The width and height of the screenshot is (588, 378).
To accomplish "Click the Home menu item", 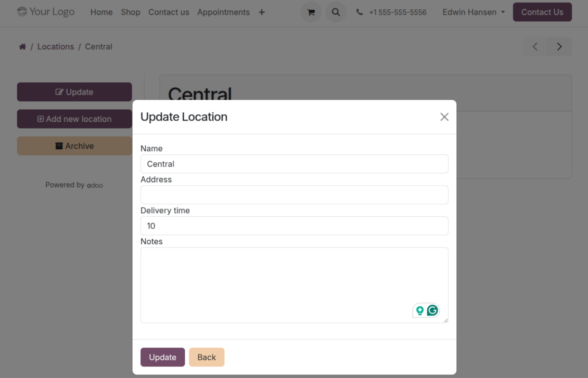I will 101,12.
